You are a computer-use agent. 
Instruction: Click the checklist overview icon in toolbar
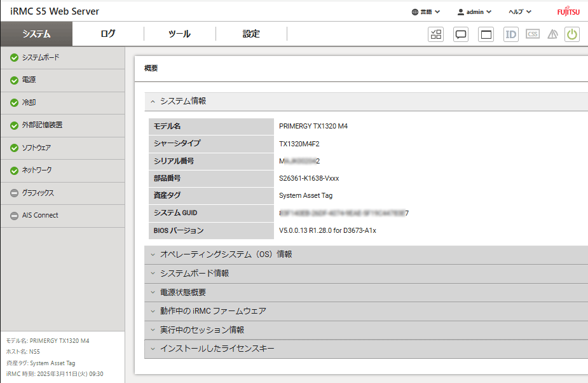(435, 34)
